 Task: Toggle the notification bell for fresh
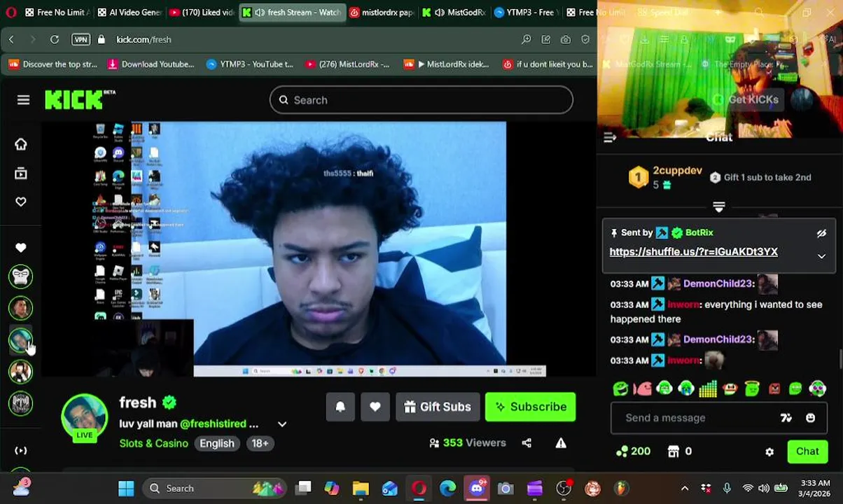(340, 407)
